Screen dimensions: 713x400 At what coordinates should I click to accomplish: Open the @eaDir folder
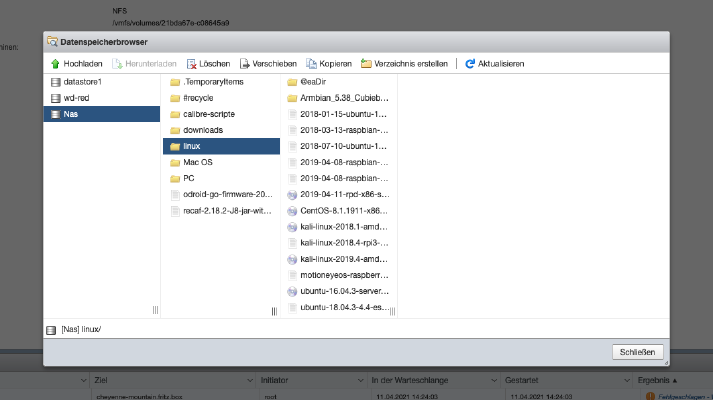[339, 82]
